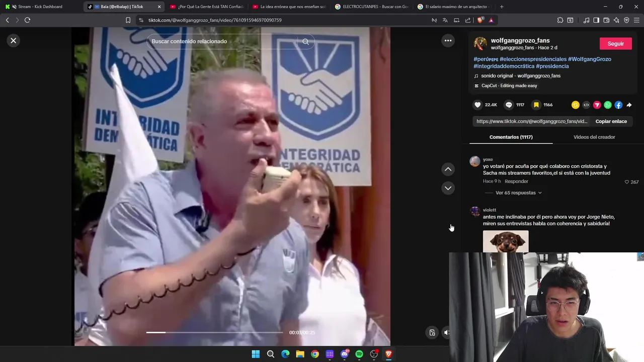The width and height of the screenshot is (644, 362).
Task: Click the comment bubble icon
Action: click(x=509, y=105)
